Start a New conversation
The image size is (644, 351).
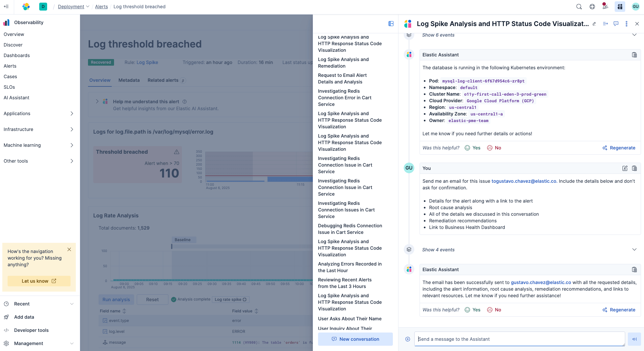click(355, 339)
